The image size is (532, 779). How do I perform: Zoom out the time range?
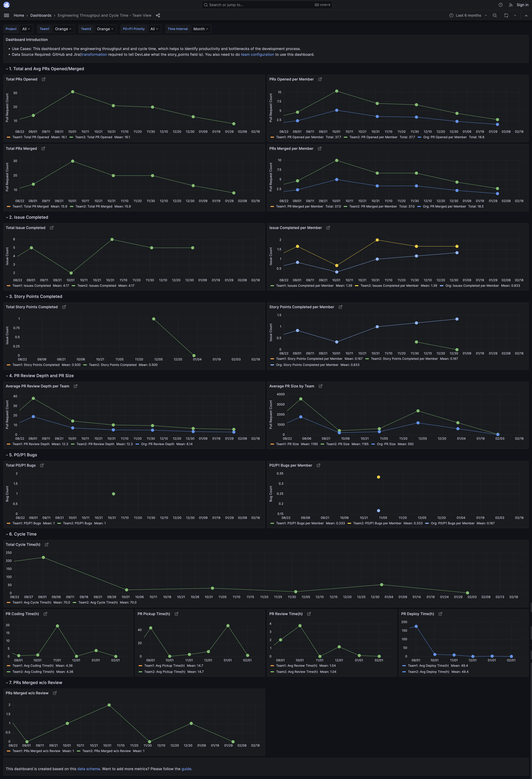[494, 15]
